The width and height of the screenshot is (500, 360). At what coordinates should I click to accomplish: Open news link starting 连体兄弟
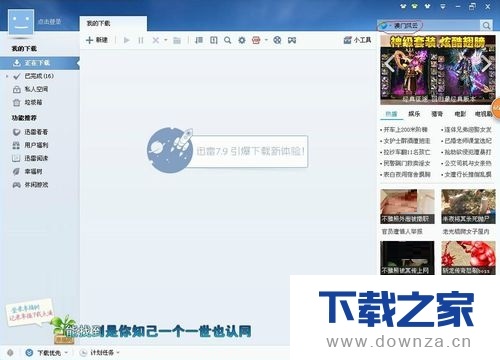point(467,129)
